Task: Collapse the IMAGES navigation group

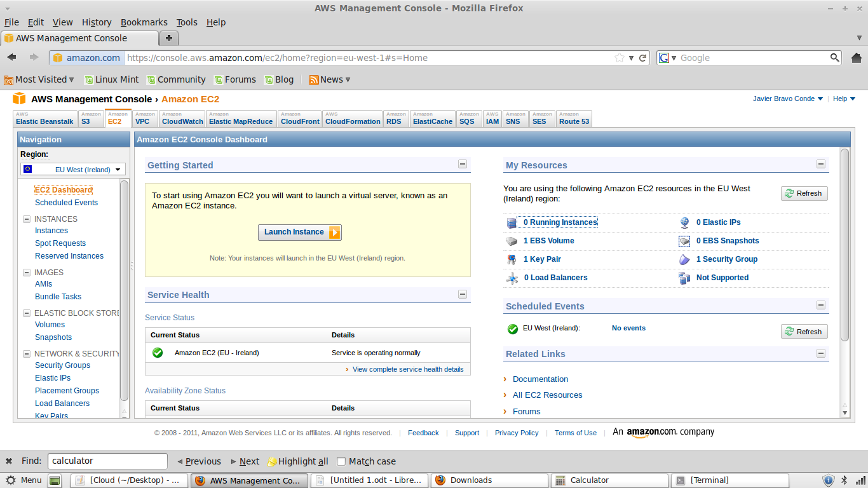Action: tap(27, 273)
